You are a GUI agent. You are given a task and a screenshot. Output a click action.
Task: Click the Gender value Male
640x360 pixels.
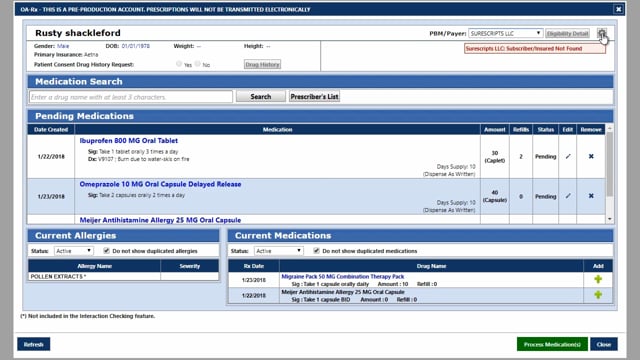pos(63,46)
